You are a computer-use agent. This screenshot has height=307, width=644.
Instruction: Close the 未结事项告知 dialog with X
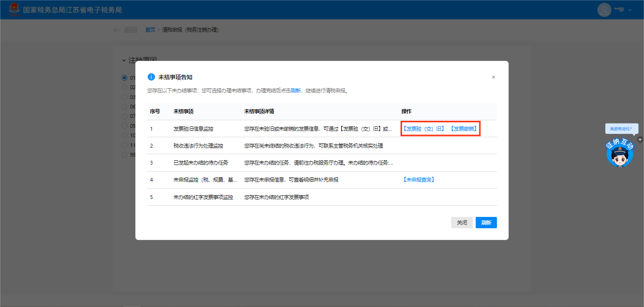coord(494,77)
